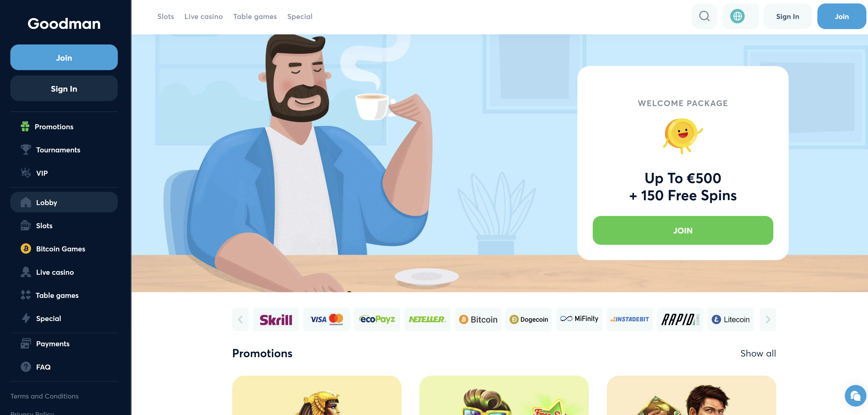This screenshot has height=415, width=868.
Task: Select the Bitcoin Games coin icon
Action: (26, 249)
